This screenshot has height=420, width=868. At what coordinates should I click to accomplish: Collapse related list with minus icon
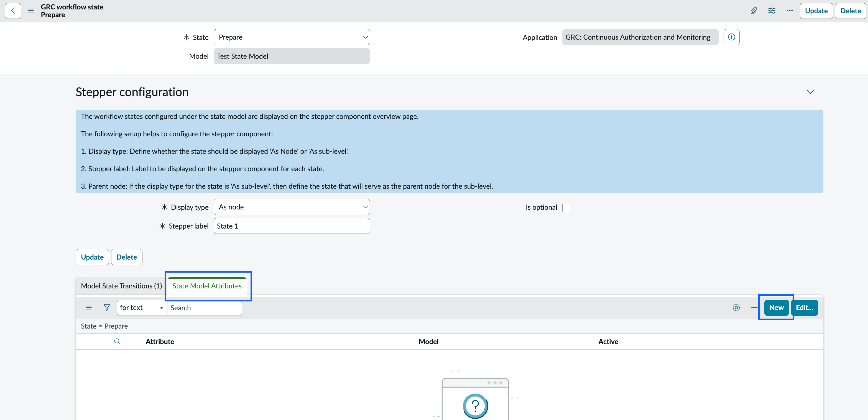[754, 308]
